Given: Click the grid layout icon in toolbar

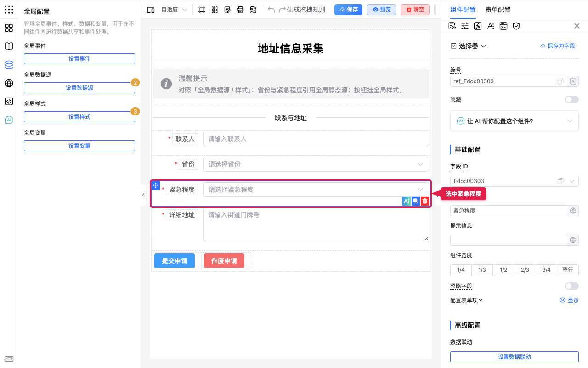Looking at the screenshot, I should 215,10.
